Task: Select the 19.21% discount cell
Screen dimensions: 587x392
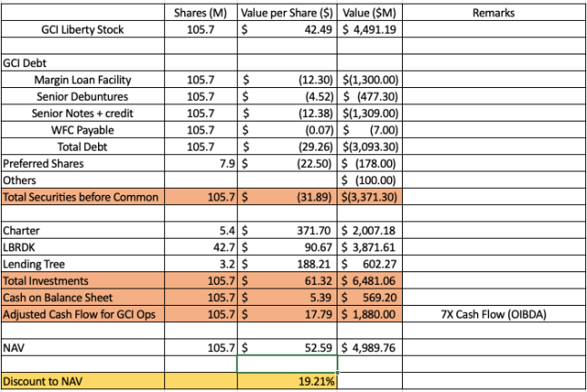Action: point(286,382)
